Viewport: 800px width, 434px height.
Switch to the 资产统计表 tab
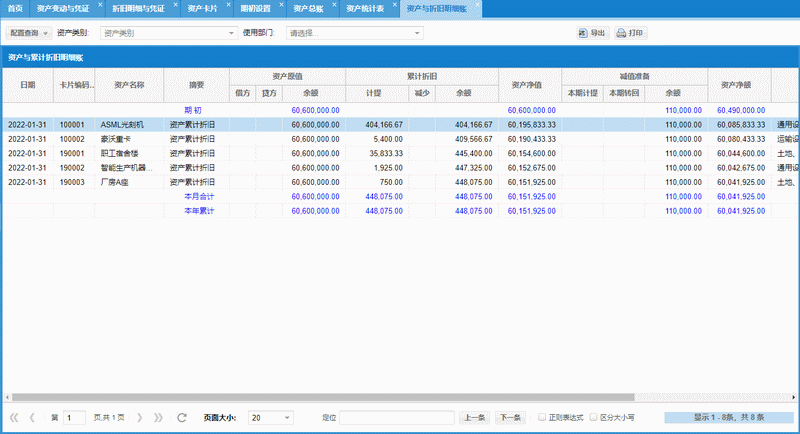tap(365, 9)
